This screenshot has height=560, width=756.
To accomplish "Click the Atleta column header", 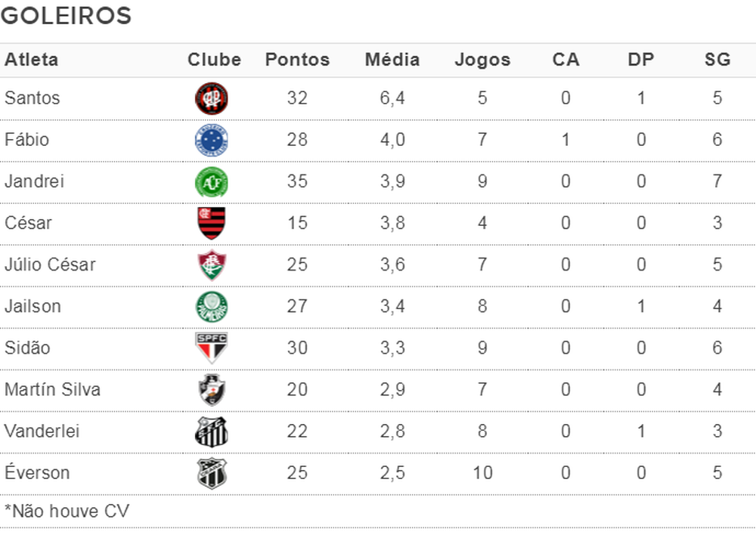I will click(x=31, y=60).
